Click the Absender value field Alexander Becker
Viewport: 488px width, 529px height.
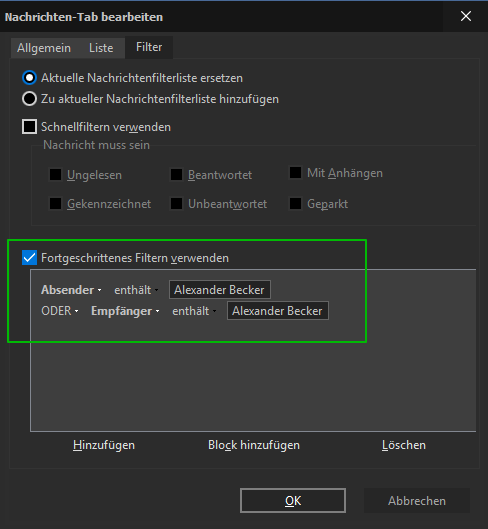coord(220,290)
